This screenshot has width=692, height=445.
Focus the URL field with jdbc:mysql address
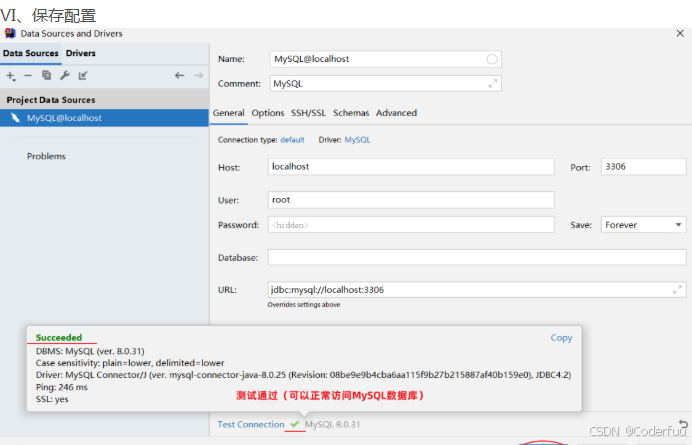click(x=477, y=290)
